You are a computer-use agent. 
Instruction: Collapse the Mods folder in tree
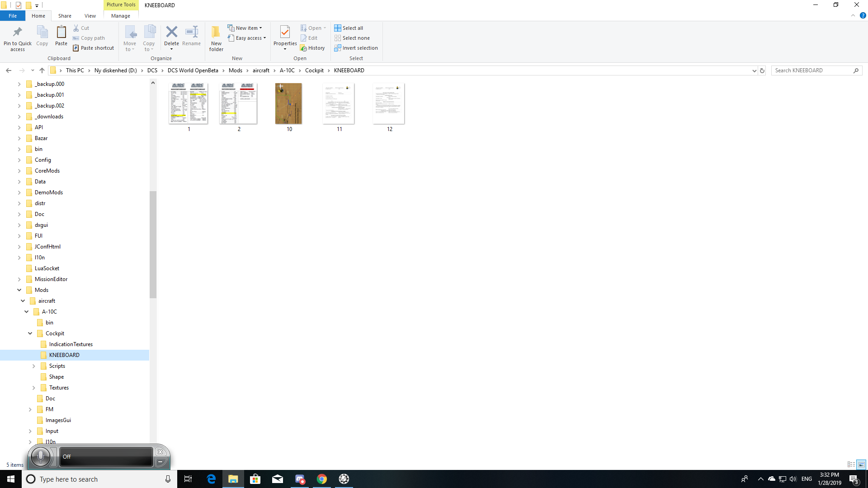19,290
